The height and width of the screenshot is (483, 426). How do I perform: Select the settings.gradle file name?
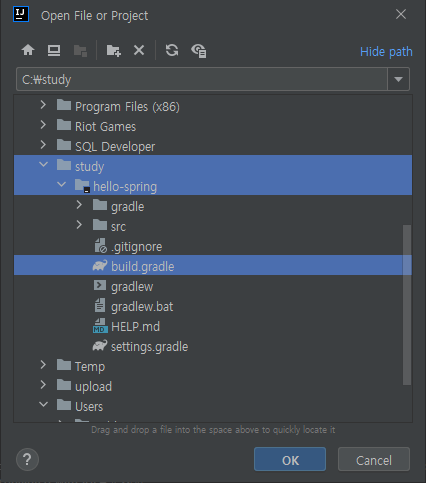pyautogui.click(x=149, y=347)
